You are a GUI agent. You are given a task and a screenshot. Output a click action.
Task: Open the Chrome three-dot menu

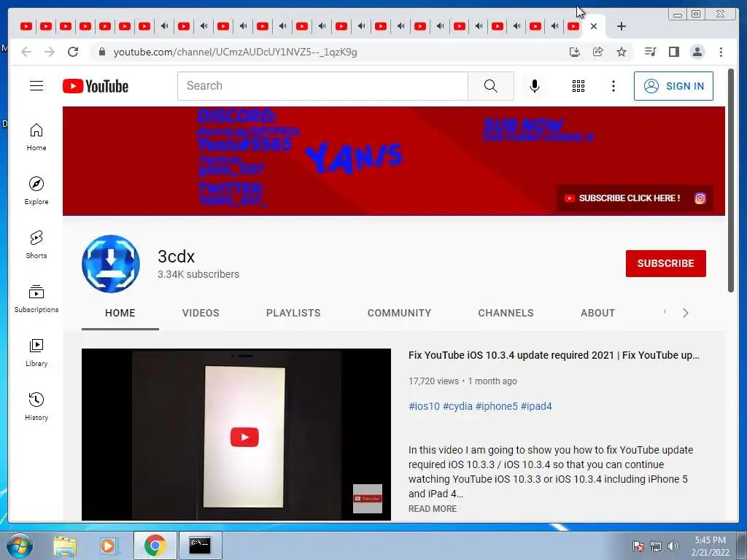721,52
